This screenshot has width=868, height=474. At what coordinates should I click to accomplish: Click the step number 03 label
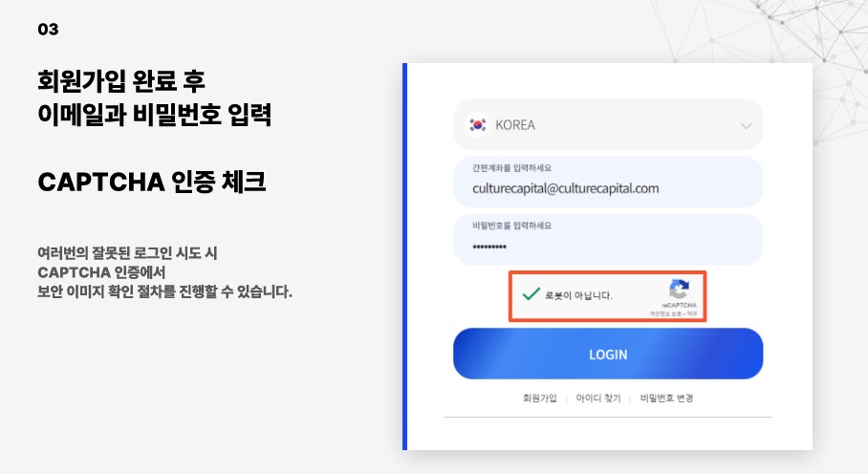click(48, 29)
